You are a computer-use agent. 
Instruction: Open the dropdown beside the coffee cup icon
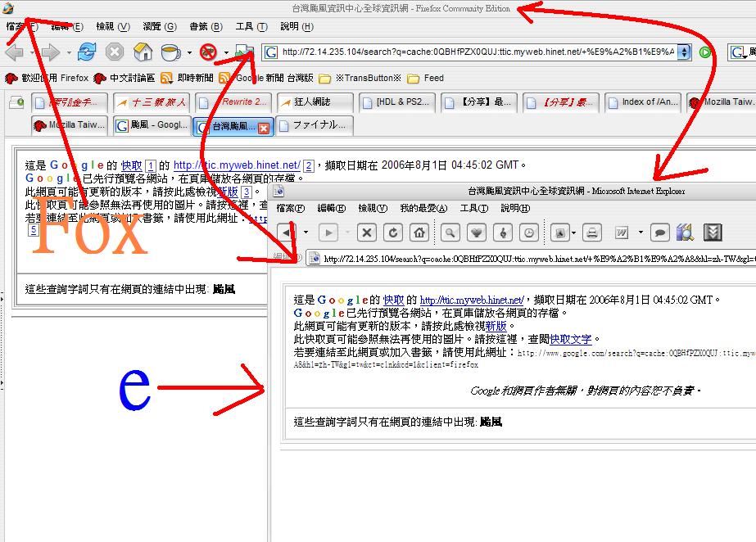pyautogui.click(x=189, y=53)
